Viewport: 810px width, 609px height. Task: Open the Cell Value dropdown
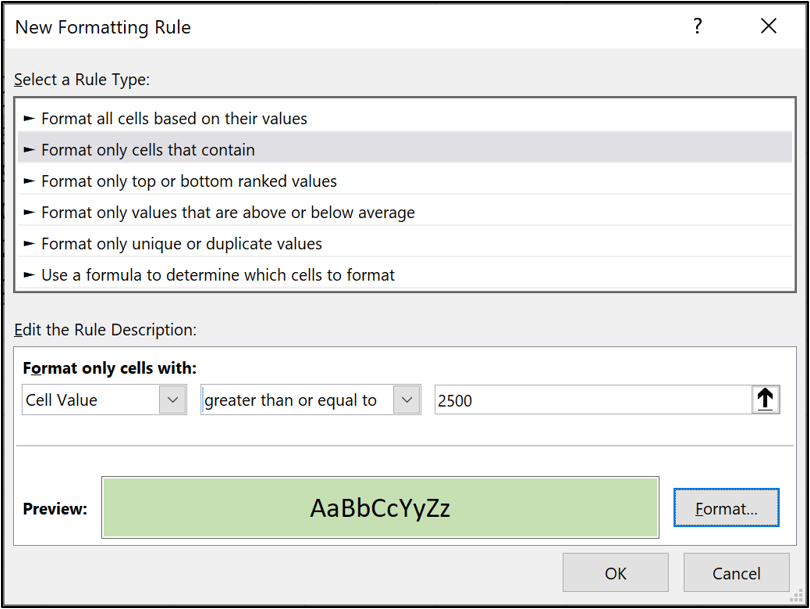172,399
